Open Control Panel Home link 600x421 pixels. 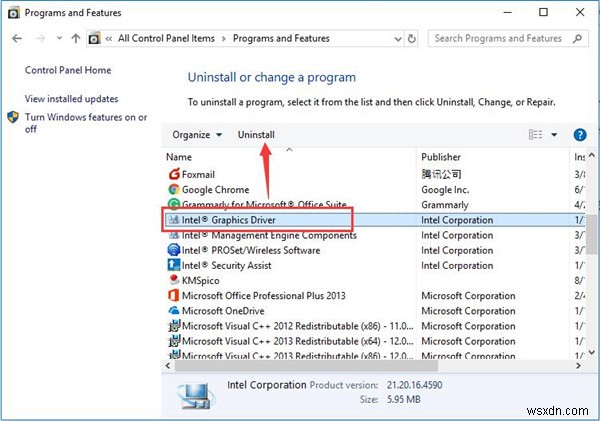pyautogui.click(x=68, y=70)
